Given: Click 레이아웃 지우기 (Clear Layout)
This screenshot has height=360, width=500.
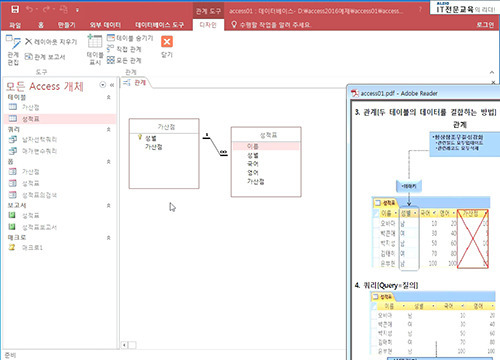Looking at the screenshot, I should 51,42.
